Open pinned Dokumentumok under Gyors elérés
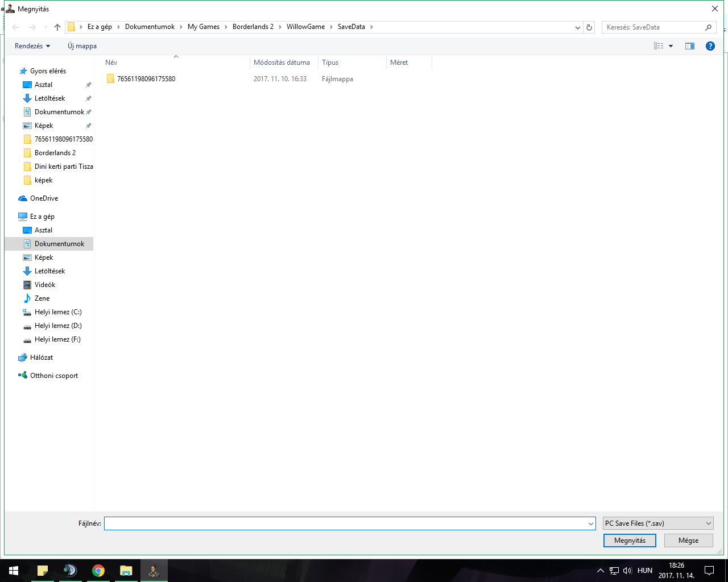728x582 pixels. (59, 112)
